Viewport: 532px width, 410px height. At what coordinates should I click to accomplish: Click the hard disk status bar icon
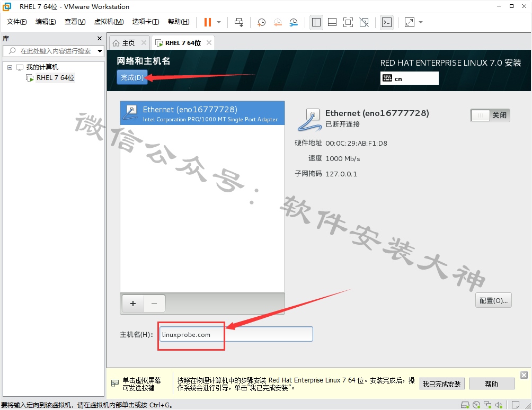465,405
